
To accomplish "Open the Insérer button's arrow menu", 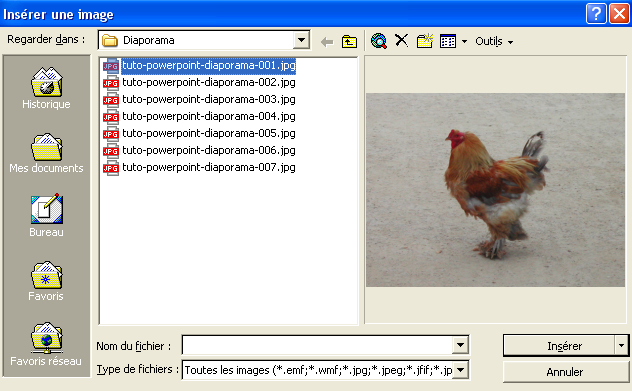I will (621, 345).
